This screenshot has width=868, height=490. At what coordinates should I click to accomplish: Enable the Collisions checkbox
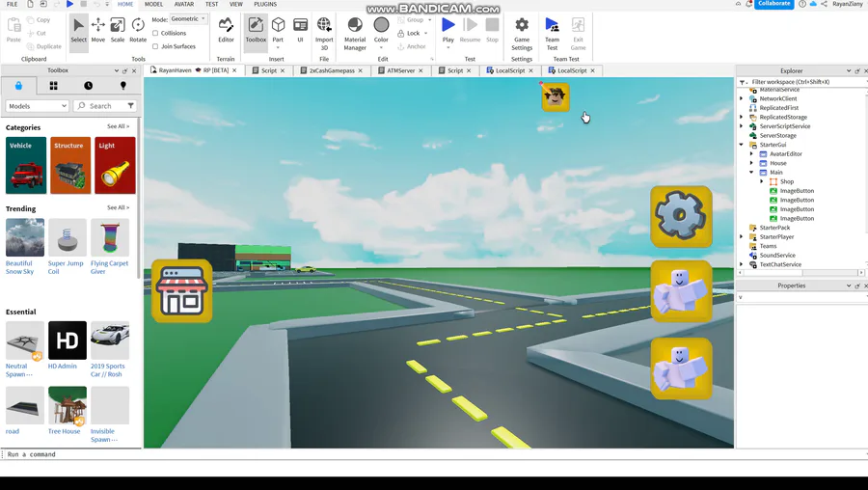coord(155,33)
